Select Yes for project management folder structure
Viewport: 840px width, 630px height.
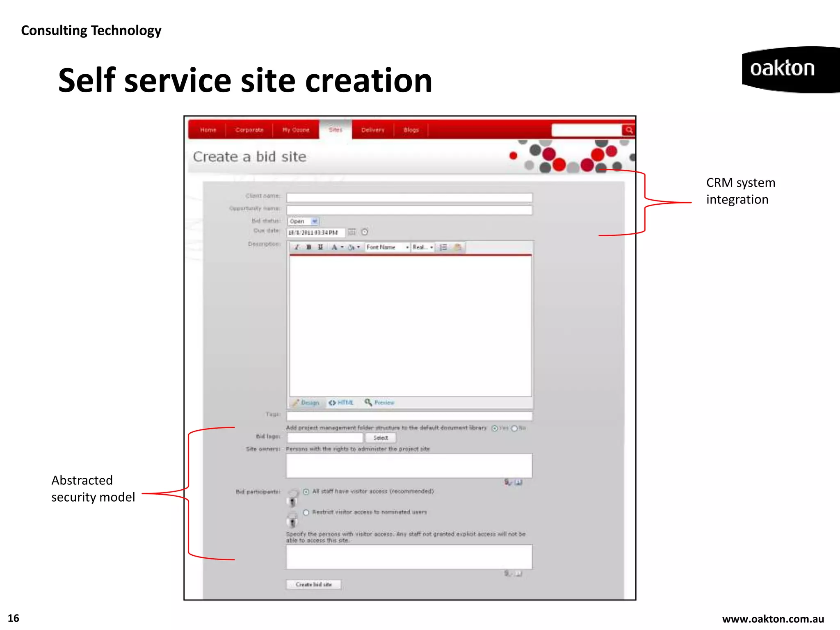pos(495,428)
